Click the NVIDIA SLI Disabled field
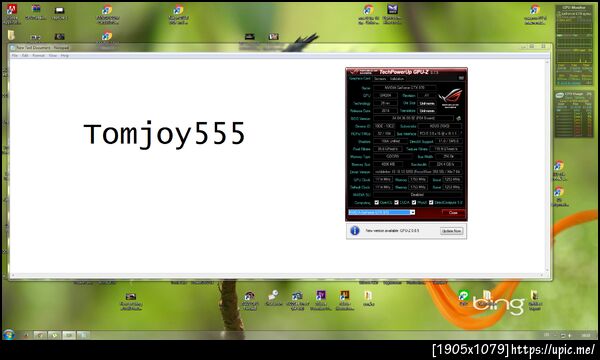This screenshot has height=360, width=600. tap(417, 195)
